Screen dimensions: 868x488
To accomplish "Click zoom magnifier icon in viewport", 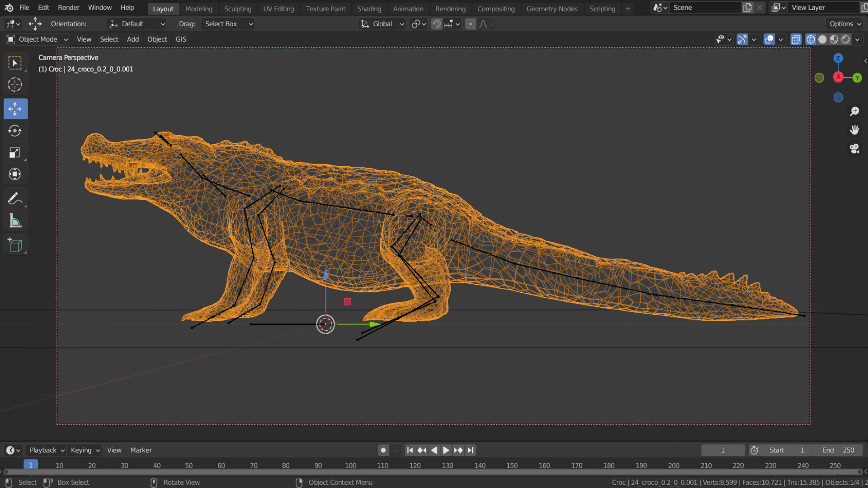I will tap(854, 111).
